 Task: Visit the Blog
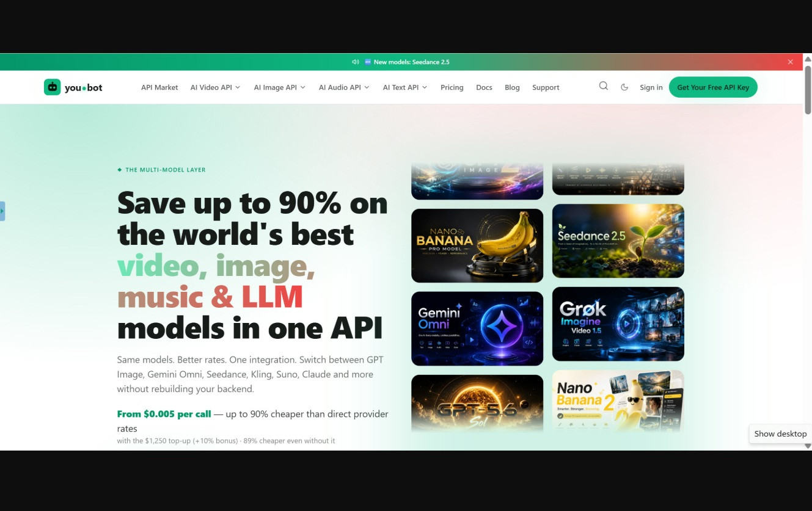512,87
